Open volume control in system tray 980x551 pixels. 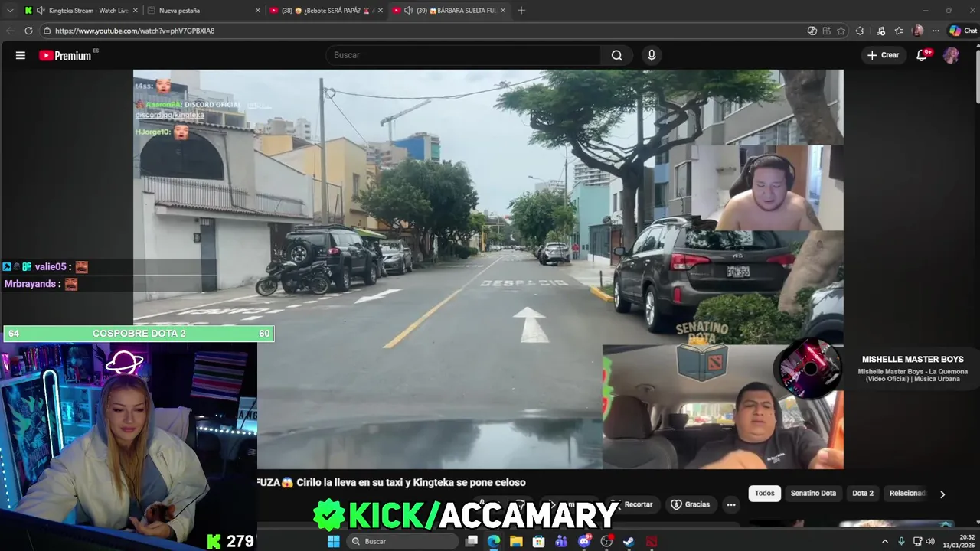point(930,541)
